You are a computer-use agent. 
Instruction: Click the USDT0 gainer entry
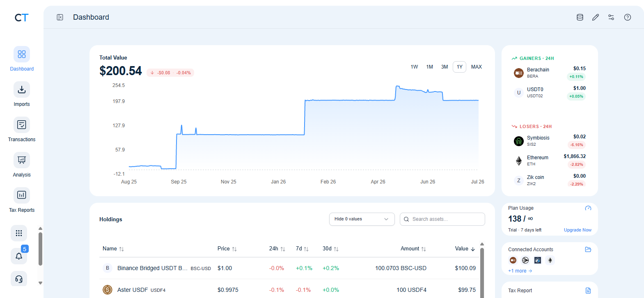point(550,92)
